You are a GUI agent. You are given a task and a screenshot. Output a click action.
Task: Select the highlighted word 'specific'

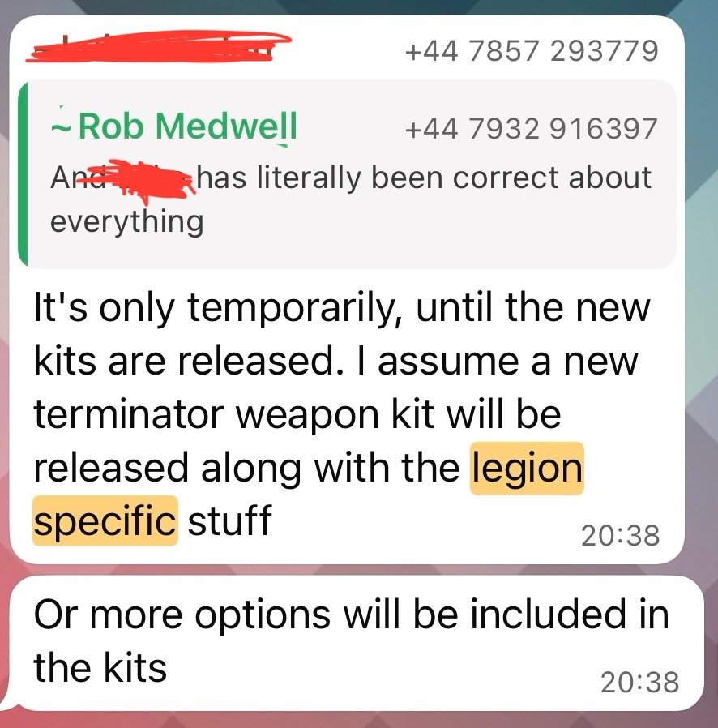tap(105, 520)
